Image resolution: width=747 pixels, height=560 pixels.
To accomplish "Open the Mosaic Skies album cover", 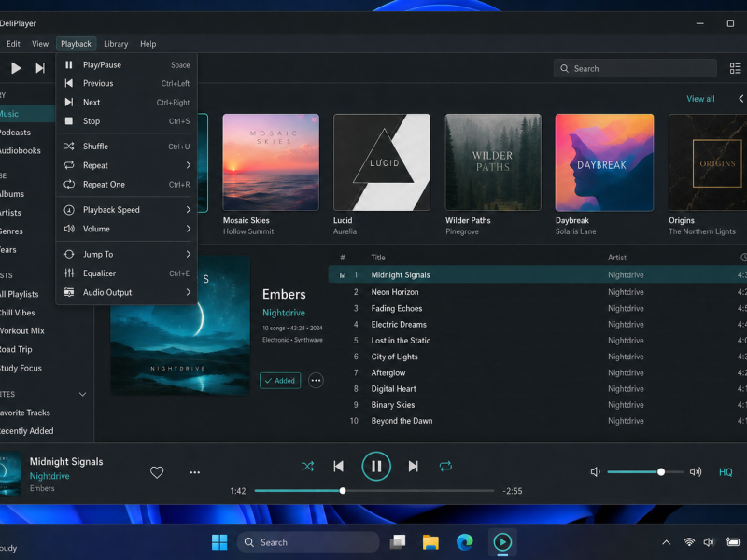I will [271, 161].
